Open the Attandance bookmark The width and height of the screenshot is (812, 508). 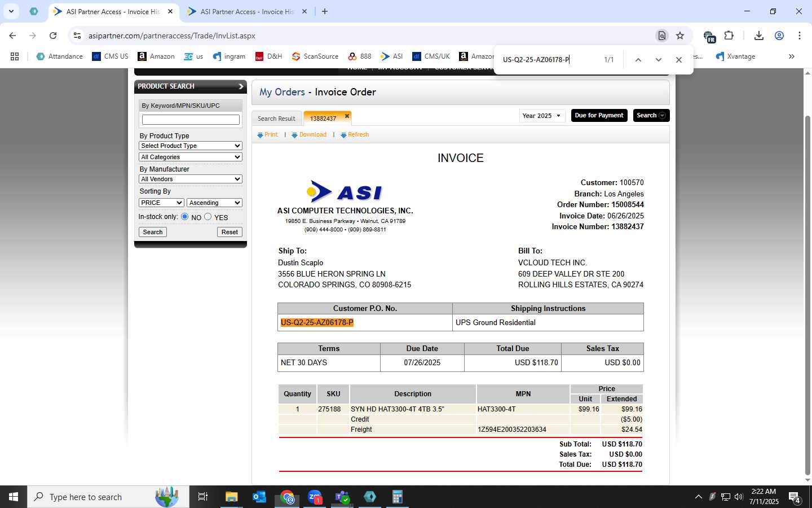pyautogui.click(x=59, y=56)
